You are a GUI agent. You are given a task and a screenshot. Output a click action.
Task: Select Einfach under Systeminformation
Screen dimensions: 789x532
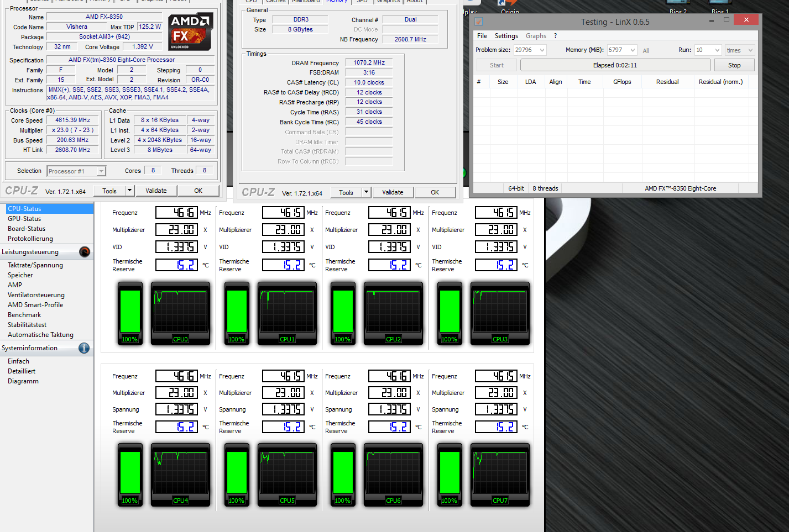(18, 361)
